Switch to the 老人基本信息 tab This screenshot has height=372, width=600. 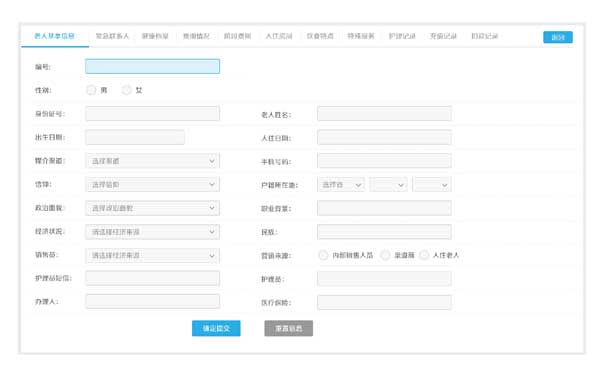[x=54, y=36]
